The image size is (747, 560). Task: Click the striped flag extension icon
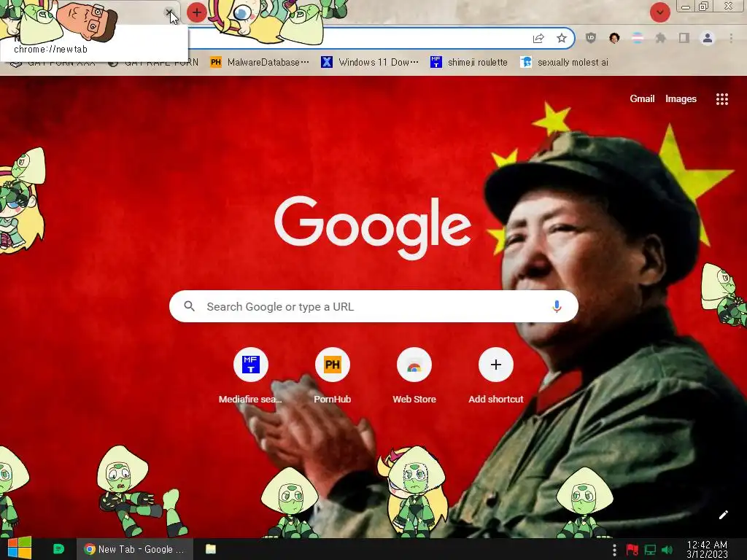pyautogui.click(x=638, y=38)
